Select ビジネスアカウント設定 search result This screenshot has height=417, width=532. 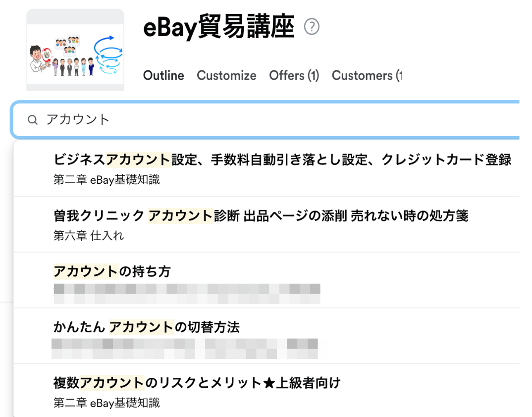click(x=266, y=168)
